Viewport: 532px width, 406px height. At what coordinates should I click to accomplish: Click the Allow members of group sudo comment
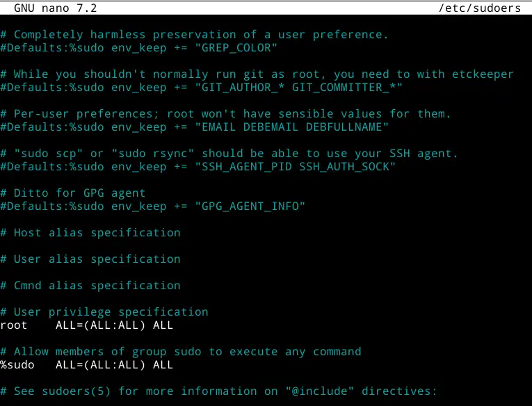(181, 352)
